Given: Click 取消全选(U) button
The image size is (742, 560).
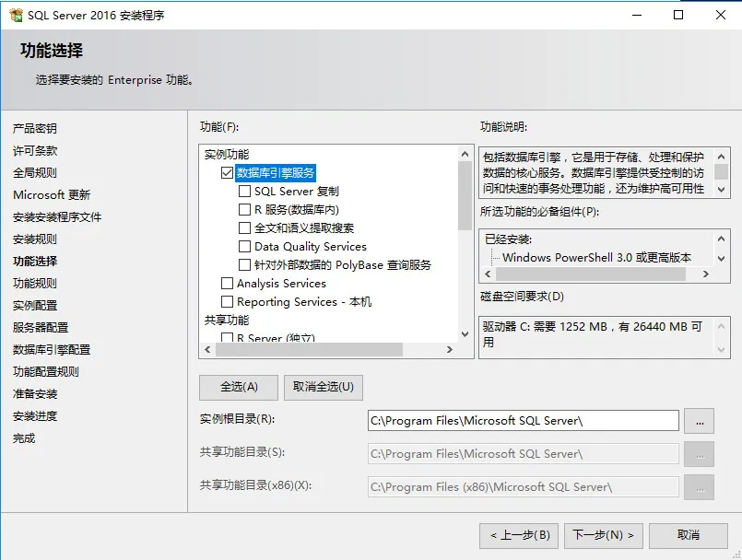Looking at the screenshot, I should click(324, 388).
